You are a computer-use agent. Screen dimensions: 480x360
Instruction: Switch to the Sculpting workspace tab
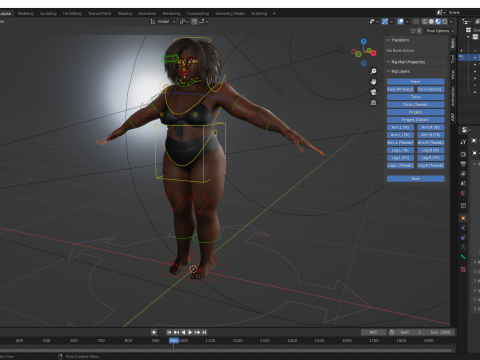click(x=48, y=14)
